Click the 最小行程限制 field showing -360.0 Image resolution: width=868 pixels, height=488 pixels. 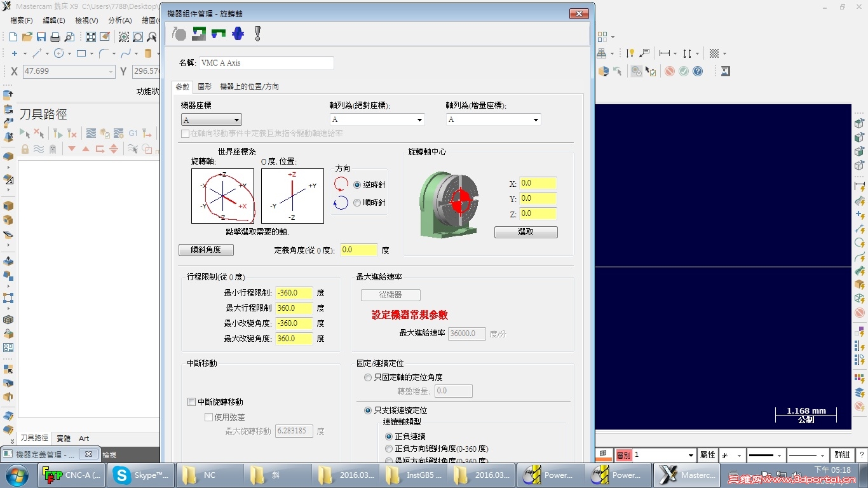[x=295, y=293]
